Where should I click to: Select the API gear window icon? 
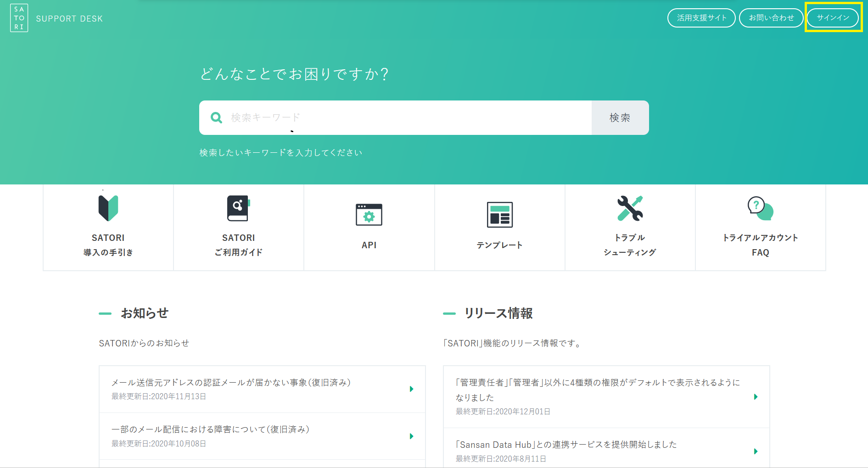point(369,215)
